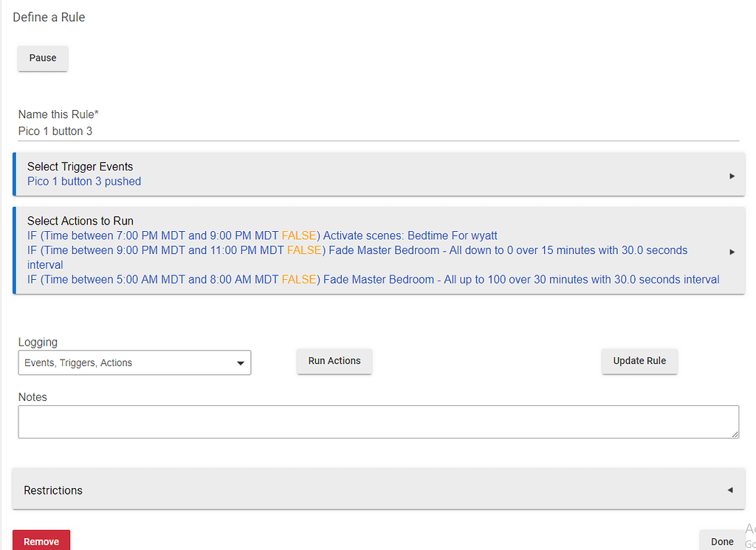Image resolution: width=756 pixels, height=550 pixels.
Task: Click inside the Notes text area
Action: click(x=377, y=422)
